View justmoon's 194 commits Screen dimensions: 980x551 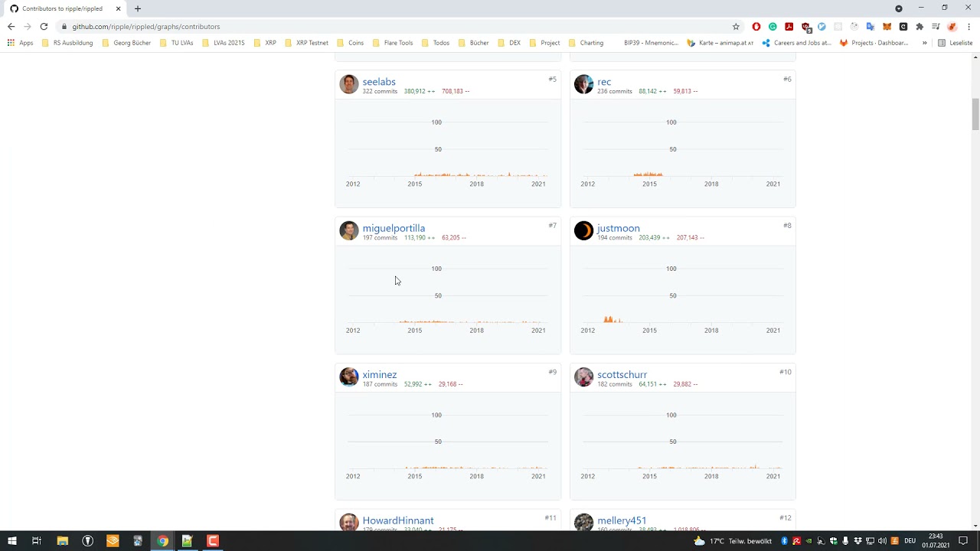point(615,237)
